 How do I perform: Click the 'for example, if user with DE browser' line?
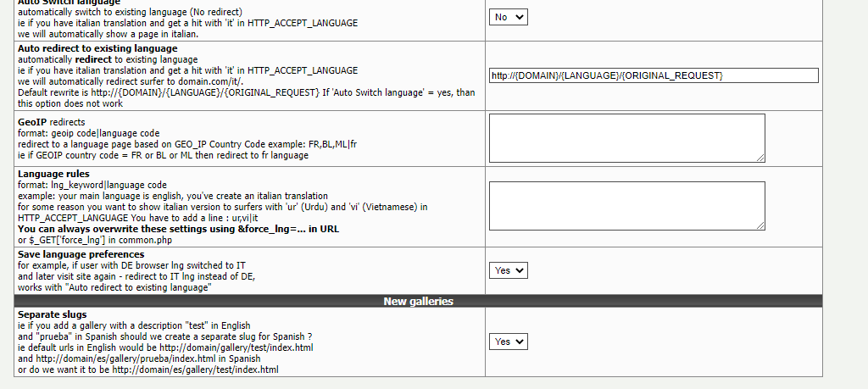coord(131,265)
